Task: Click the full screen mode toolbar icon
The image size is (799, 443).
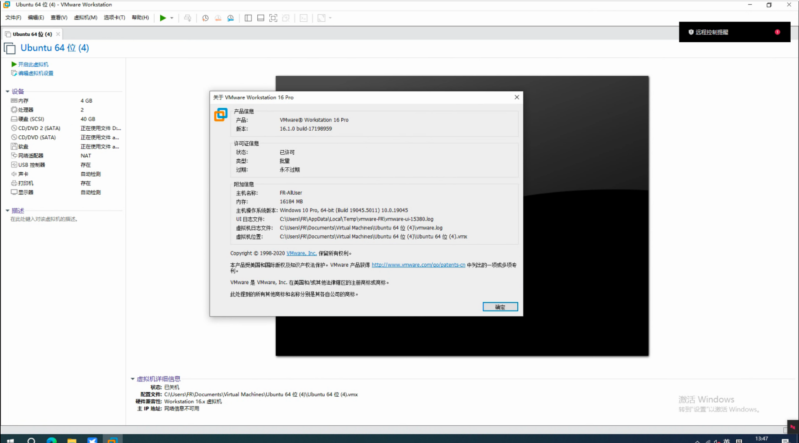Action: (273, 18)
